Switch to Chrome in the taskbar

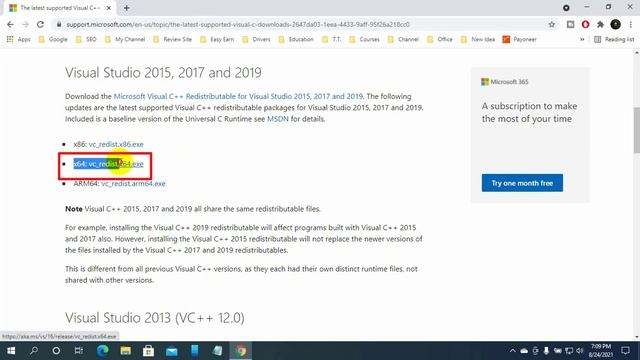click(241, 351)
